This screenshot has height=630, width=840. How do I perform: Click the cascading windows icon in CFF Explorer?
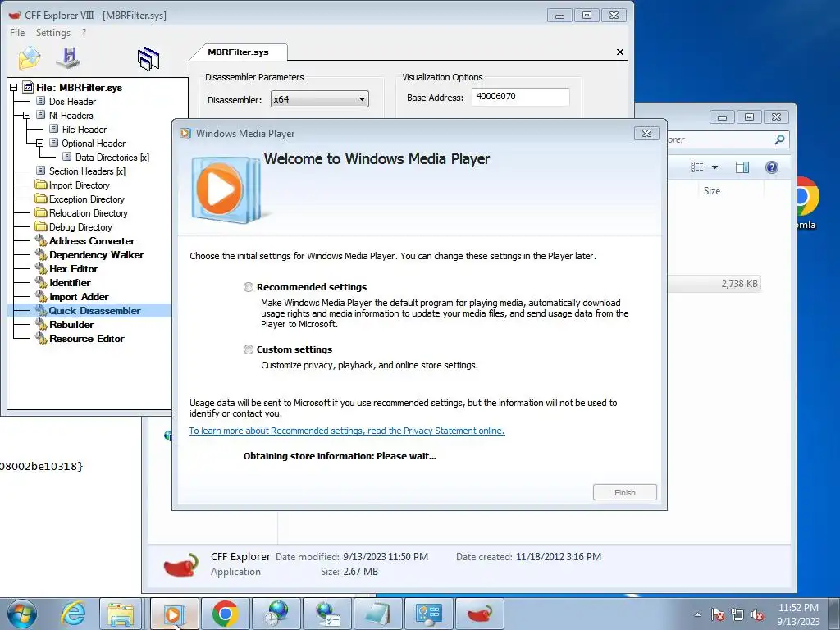[x=148, y=58]
